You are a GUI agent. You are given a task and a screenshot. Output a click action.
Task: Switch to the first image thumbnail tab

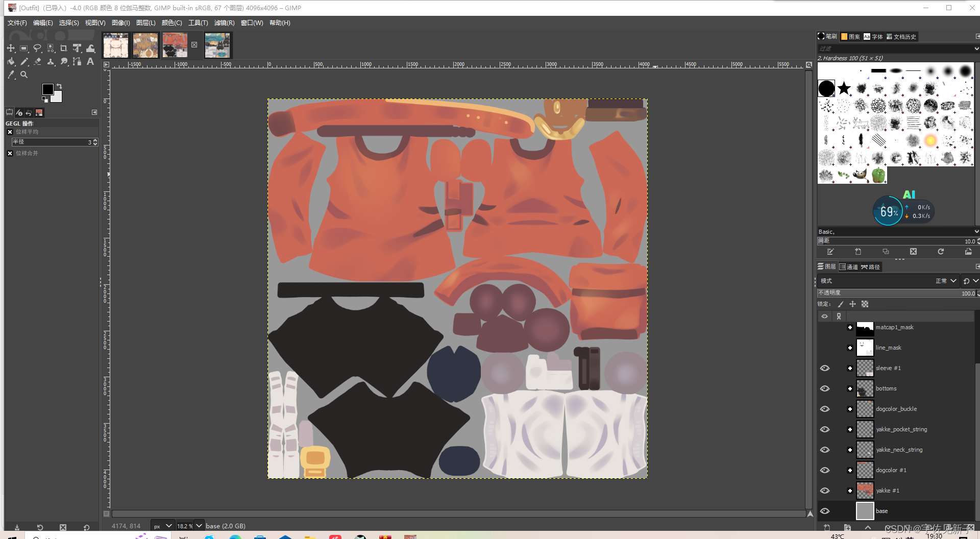point(116,45)
